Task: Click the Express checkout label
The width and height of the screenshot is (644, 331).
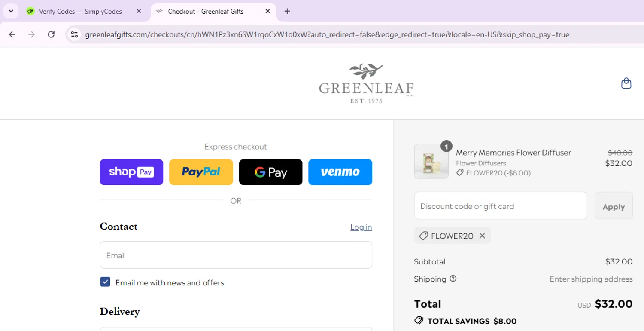Action: click(236, 147)
